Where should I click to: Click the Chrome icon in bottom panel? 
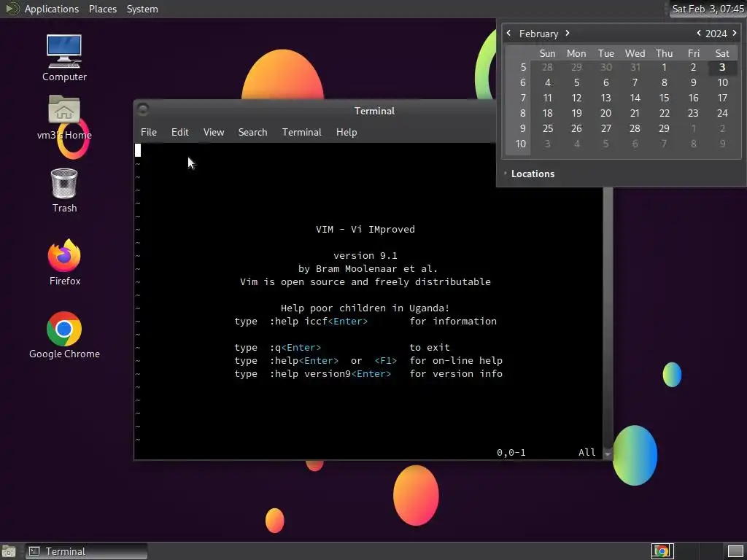(x=662, y=551)
